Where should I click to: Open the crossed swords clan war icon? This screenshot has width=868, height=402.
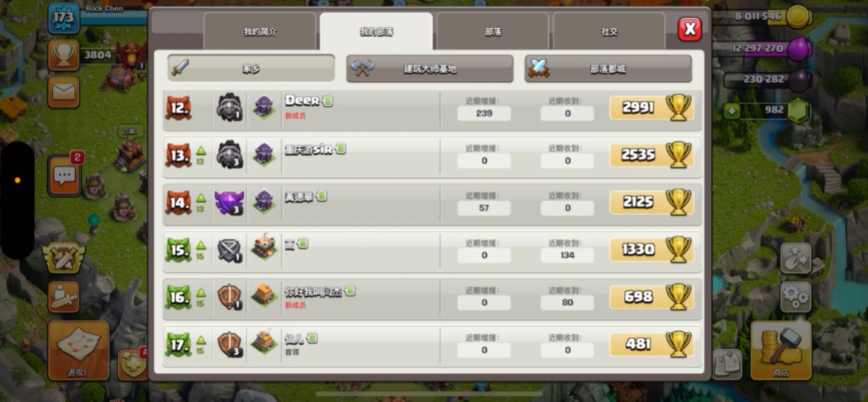[64, 258]
